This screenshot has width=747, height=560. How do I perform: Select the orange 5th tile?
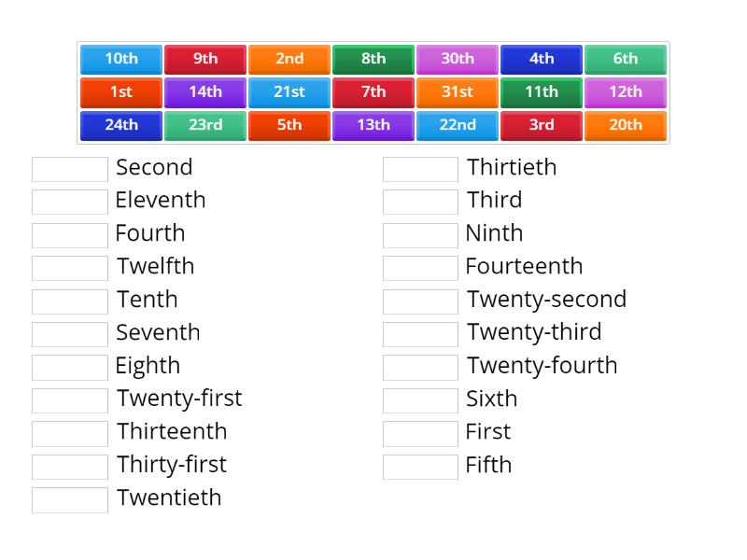coord(289,125)
